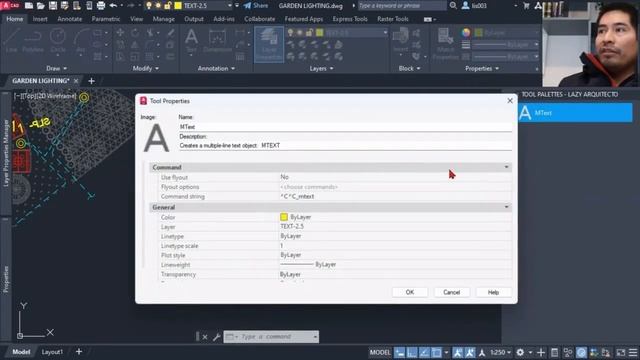This screenshot has width=640, height=360.
Task: Toggle layer lock padlock in quick access
Action: tap(168, 5)
